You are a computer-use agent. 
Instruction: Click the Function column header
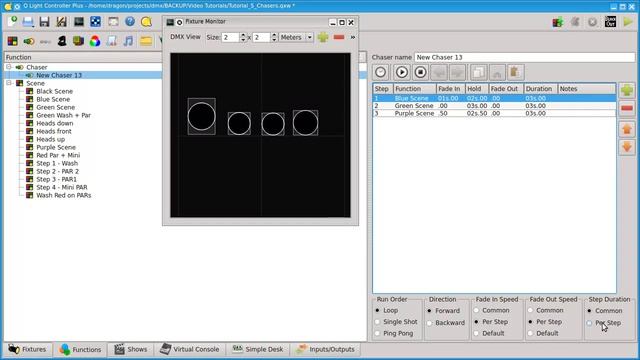[x=415, y=89]
